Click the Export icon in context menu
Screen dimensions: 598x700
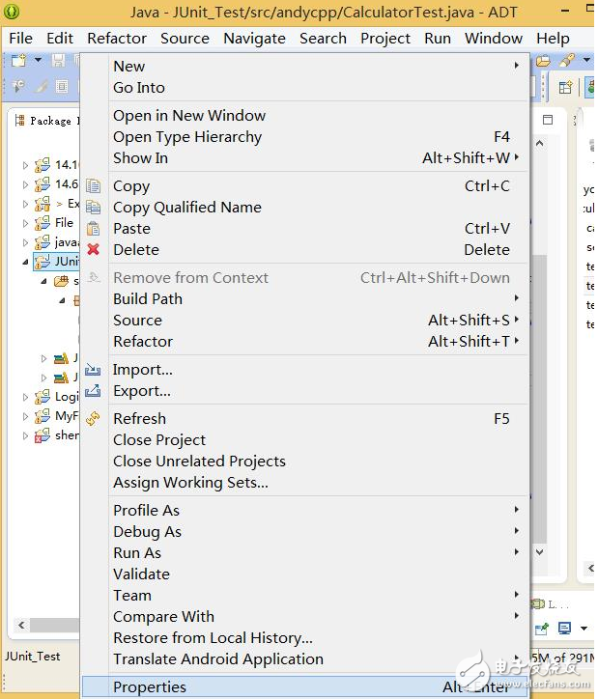(x=94, y=391)
